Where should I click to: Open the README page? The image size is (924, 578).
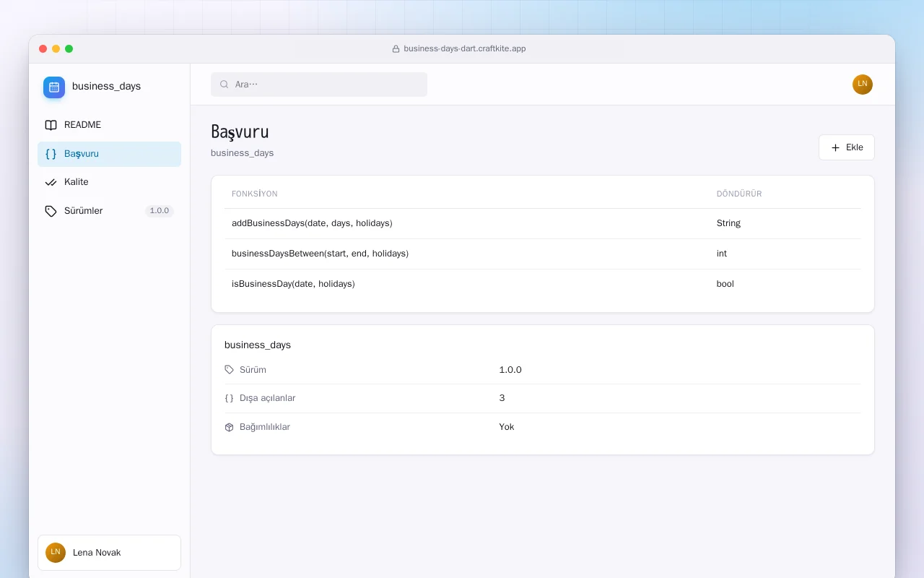109,125
